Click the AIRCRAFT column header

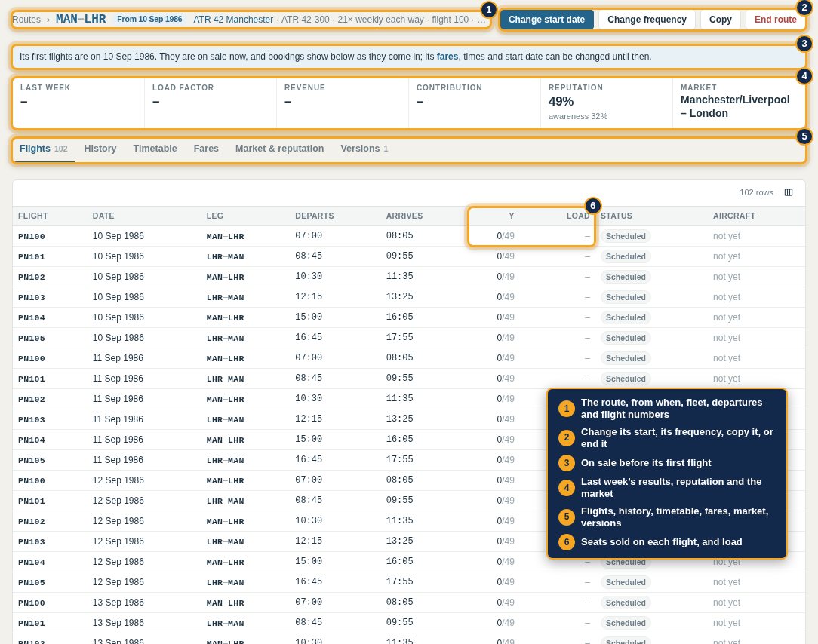734,216
